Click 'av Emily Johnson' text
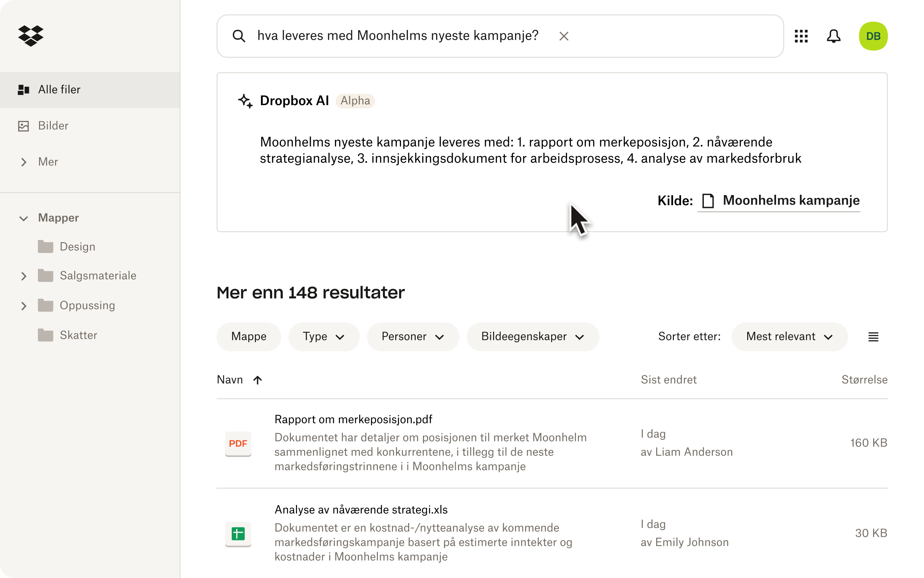 (685, 542)
